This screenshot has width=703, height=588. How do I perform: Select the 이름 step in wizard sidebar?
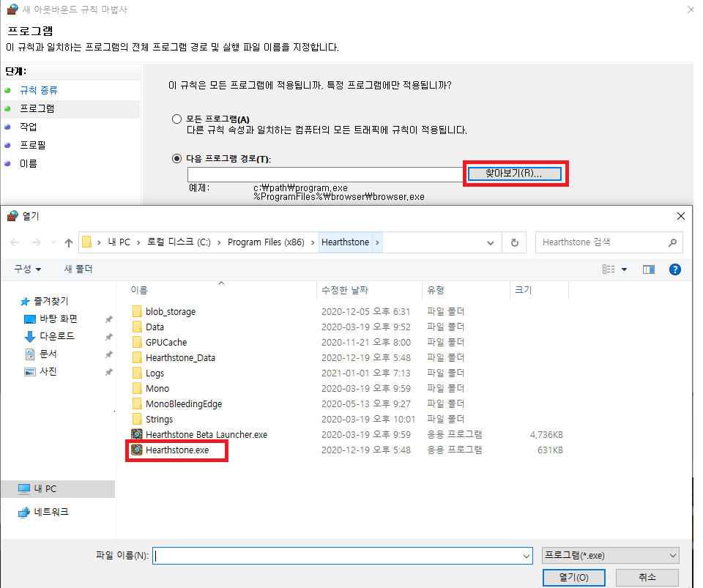(29, 163)
